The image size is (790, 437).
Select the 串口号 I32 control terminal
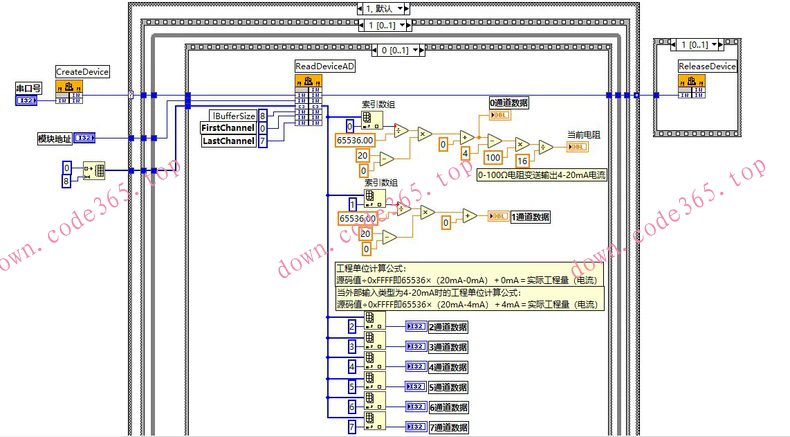point(28,101)
